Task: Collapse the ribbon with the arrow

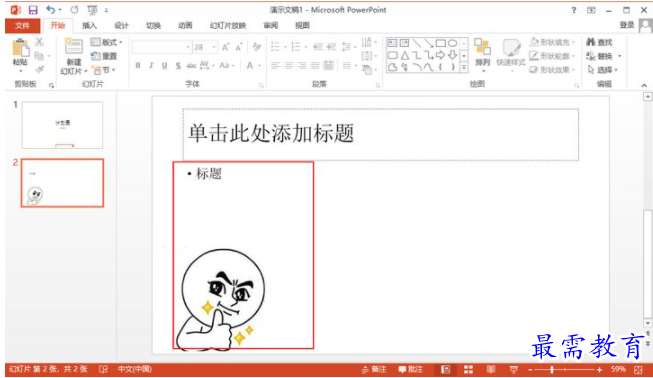Action: tap(644, 85)
